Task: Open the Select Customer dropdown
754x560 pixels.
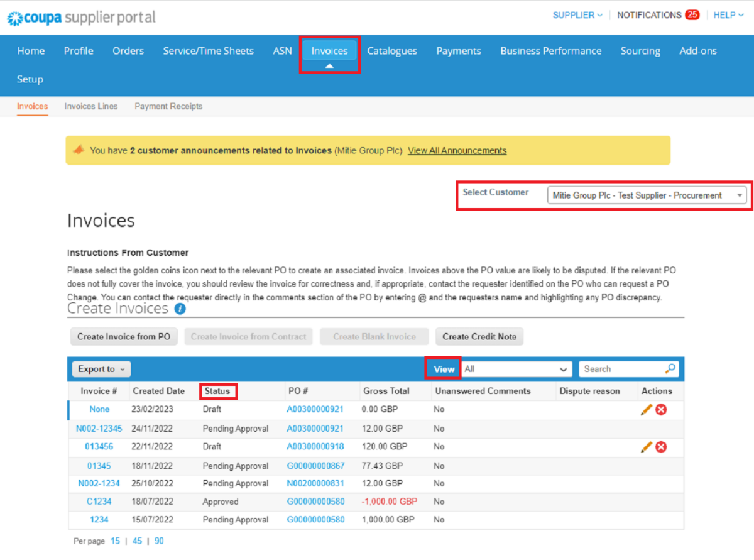Action: point(647,195)
